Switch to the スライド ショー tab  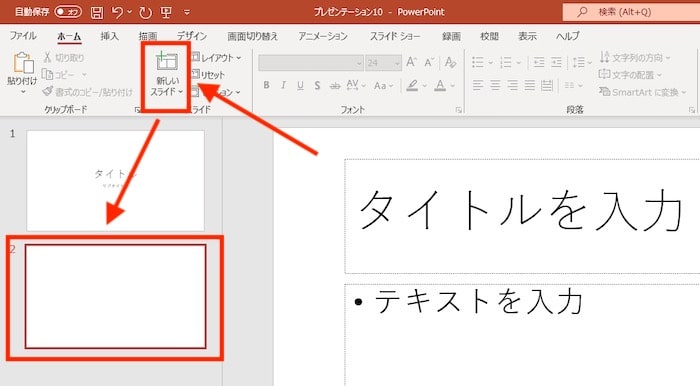point(395,36)
